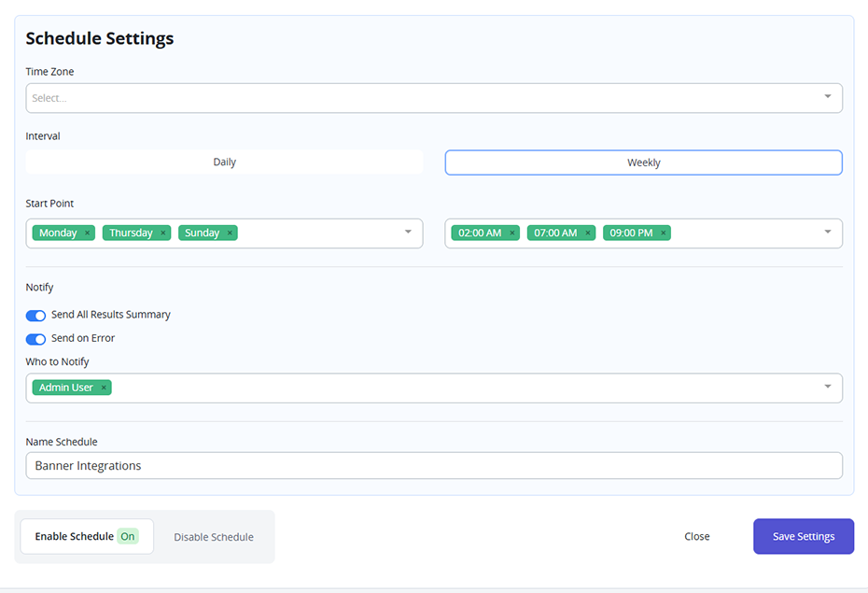This screenshot has width=868, height=593.
Task: Expand the weekday selection dropdown
Action: tap(408, 233)
